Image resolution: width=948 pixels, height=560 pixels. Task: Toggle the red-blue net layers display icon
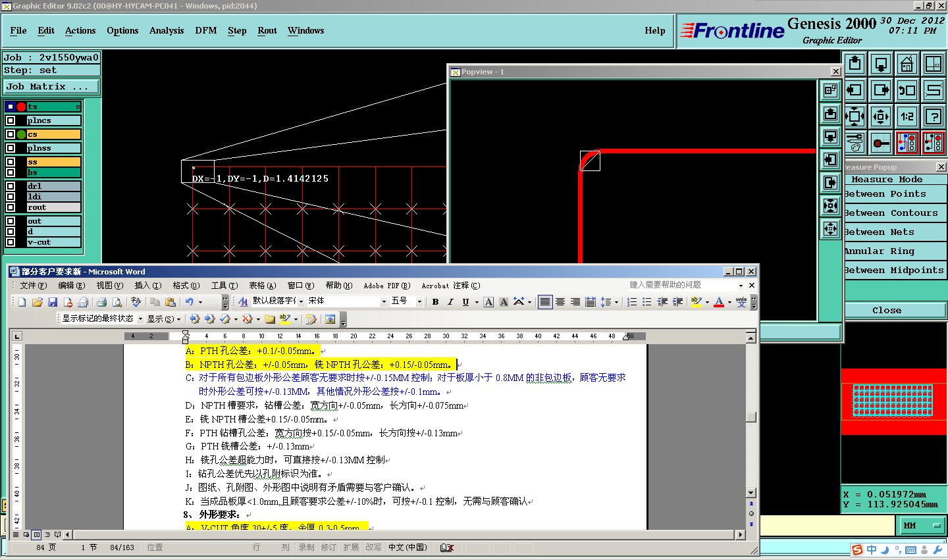click(907, 143)
